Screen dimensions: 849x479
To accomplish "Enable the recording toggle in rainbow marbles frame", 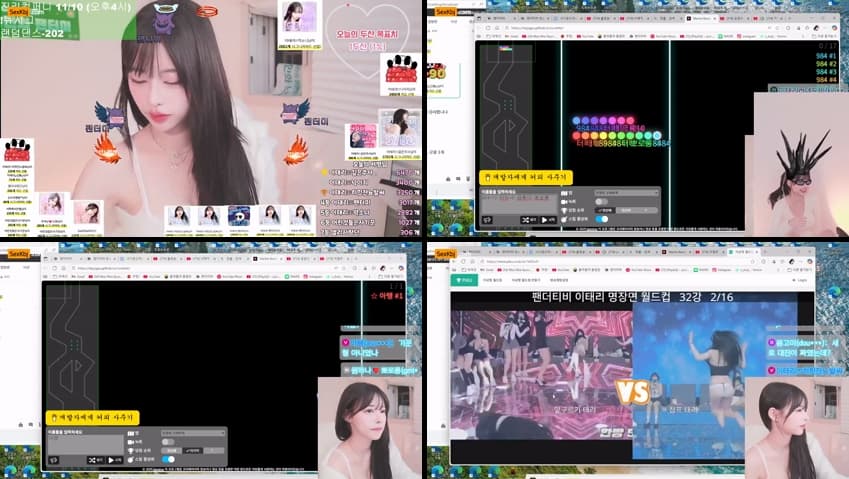I will [602, 202].
